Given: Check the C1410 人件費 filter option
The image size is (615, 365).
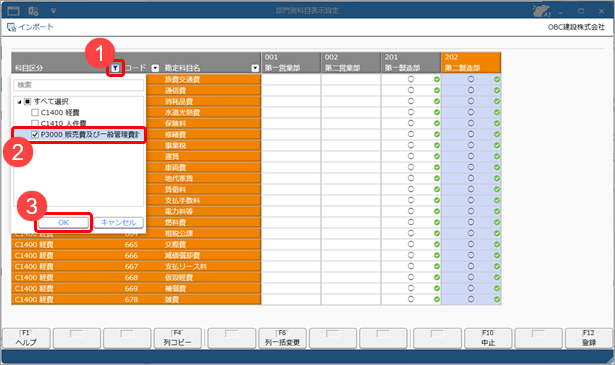Looking at the screenshot, I should [35, 123].
